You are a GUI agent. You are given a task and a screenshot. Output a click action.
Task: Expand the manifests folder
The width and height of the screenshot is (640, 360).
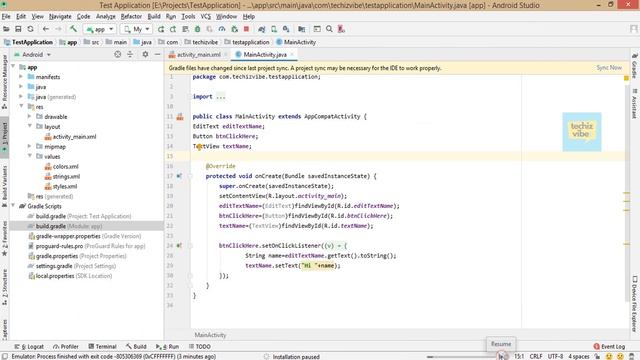coord(21,77)
